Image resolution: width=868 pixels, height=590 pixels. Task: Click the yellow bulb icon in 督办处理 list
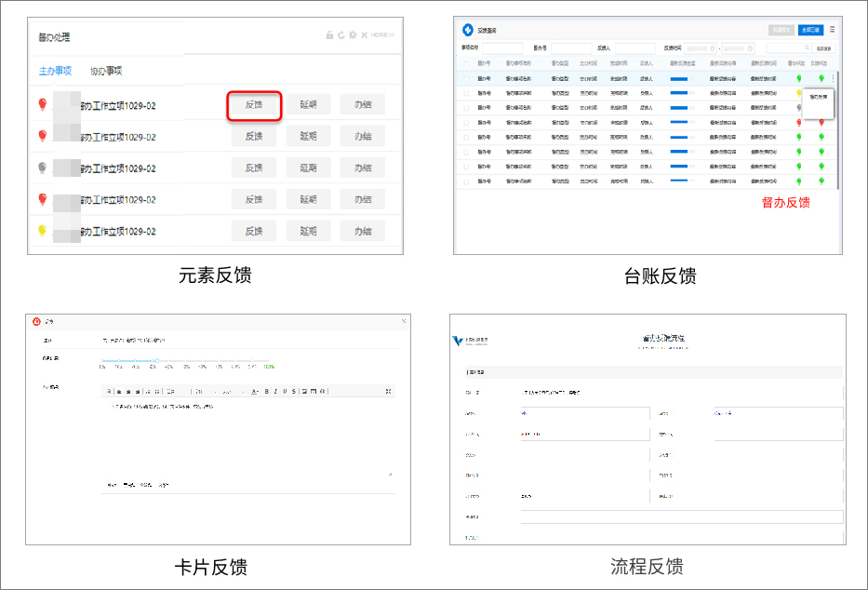tap(42, 230)
